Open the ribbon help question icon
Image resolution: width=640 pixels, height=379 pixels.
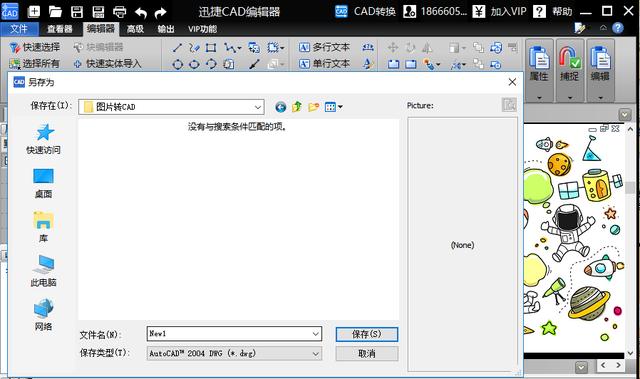coord(618,28)
